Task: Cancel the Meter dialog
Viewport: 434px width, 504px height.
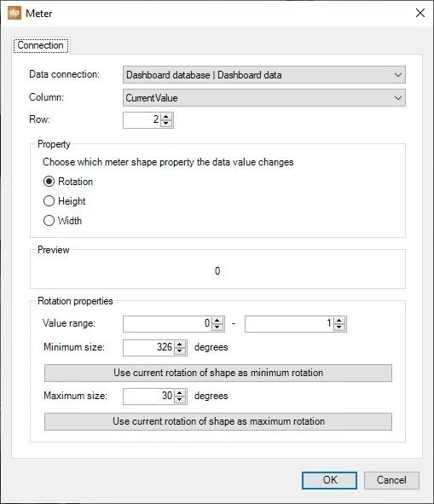Action: (x=391, y=480)
